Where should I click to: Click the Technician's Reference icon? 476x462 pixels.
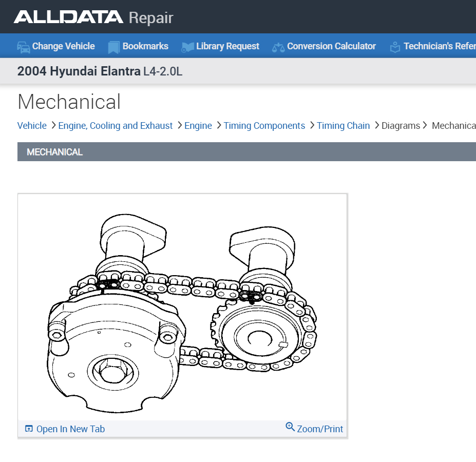395,47
